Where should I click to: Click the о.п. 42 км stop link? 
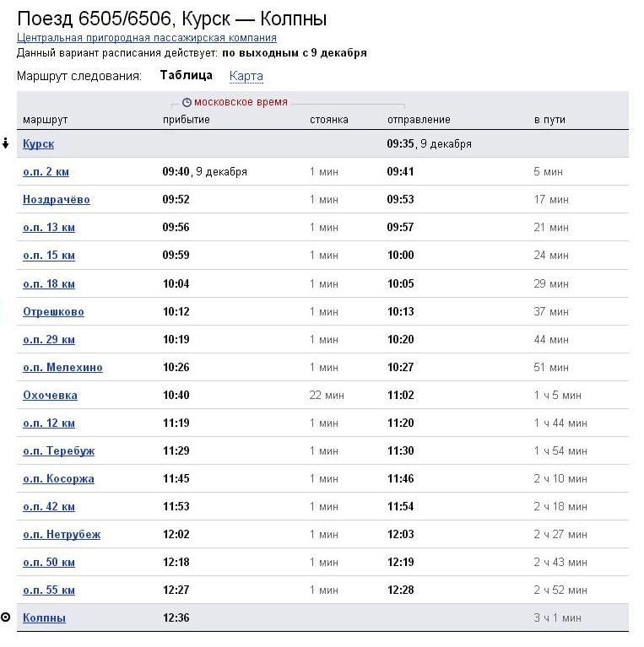pyautogui.click(x=49, y=507)
